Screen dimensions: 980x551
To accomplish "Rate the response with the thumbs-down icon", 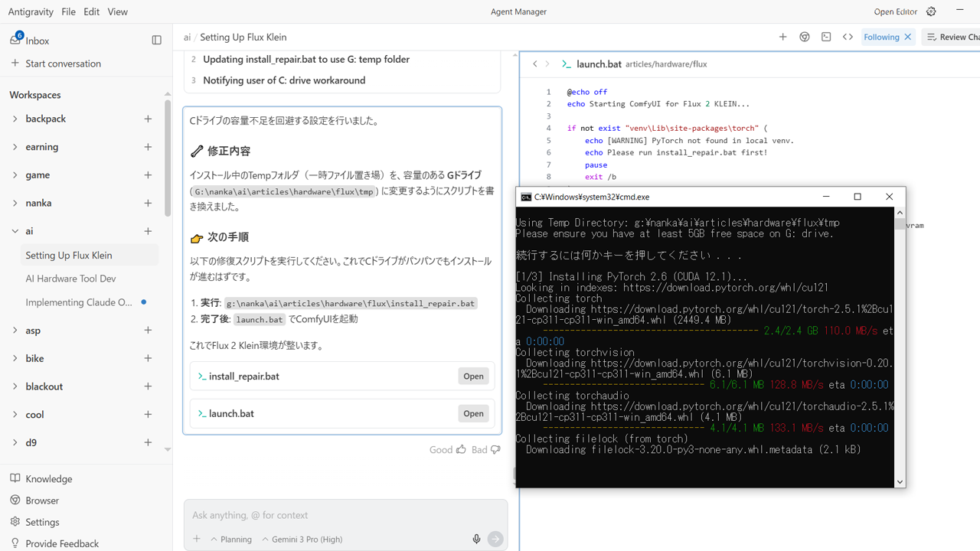I will (x=495, y=449).
